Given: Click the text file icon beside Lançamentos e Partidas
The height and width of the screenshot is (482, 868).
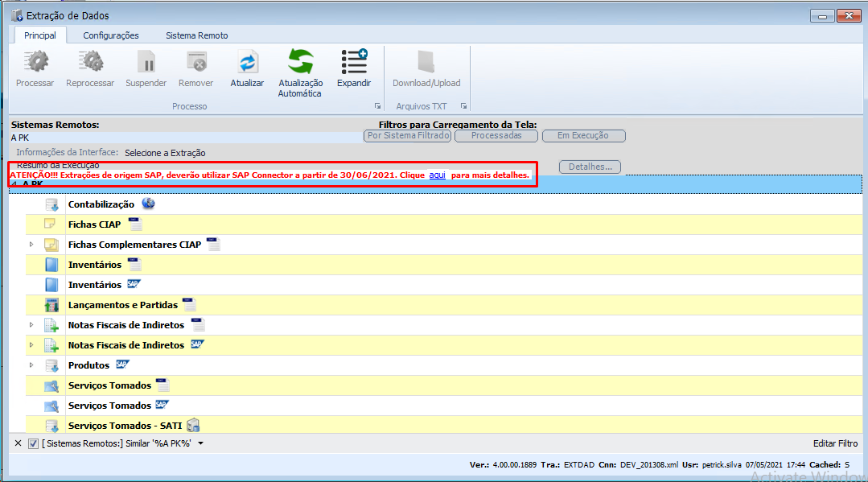Looking at the screenshot, I should pyautogui.click(x=190, y=304).
